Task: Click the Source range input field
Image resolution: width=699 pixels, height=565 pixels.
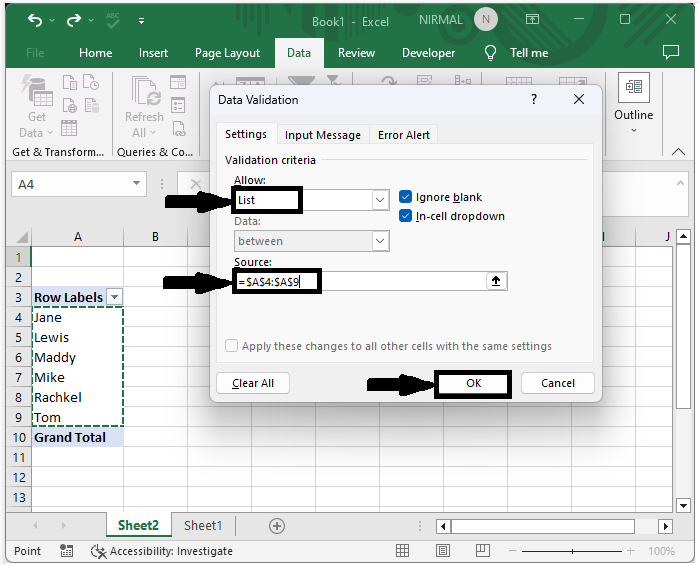Action: pyautogui.click(x=400, y=282)
